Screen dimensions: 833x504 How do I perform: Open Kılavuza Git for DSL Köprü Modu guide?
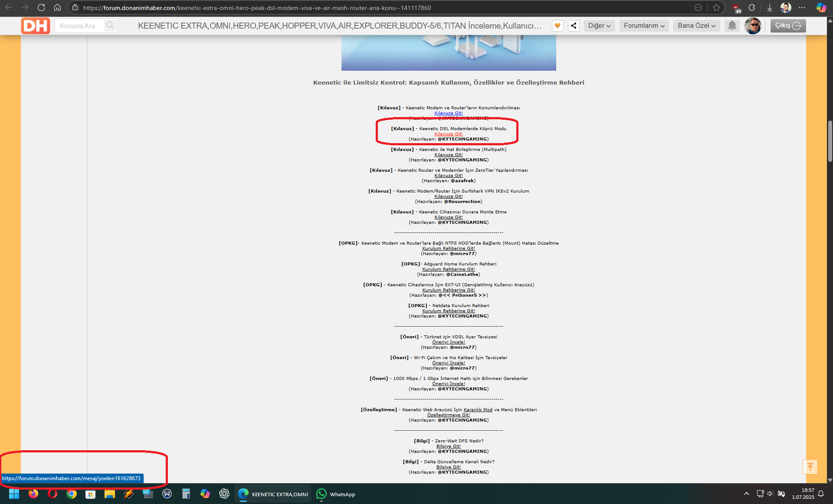[x=449, y=134]
